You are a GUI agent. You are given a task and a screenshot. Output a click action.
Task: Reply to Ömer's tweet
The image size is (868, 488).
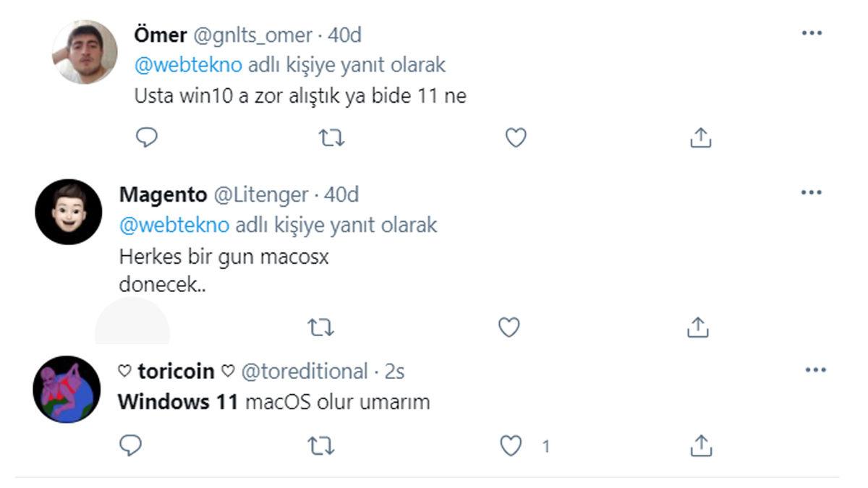(x=147, y=137)
